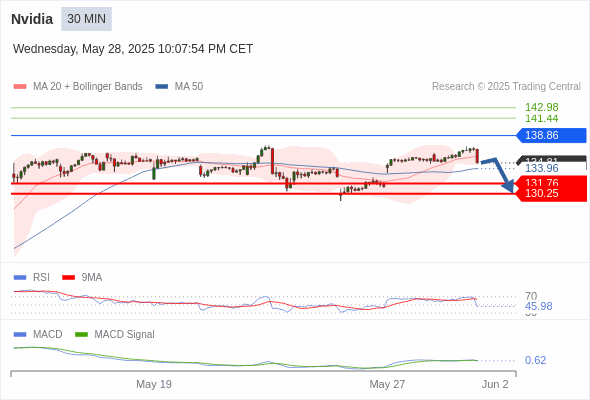Click the MACD Signal green legend swatch

tap(81, 334)
